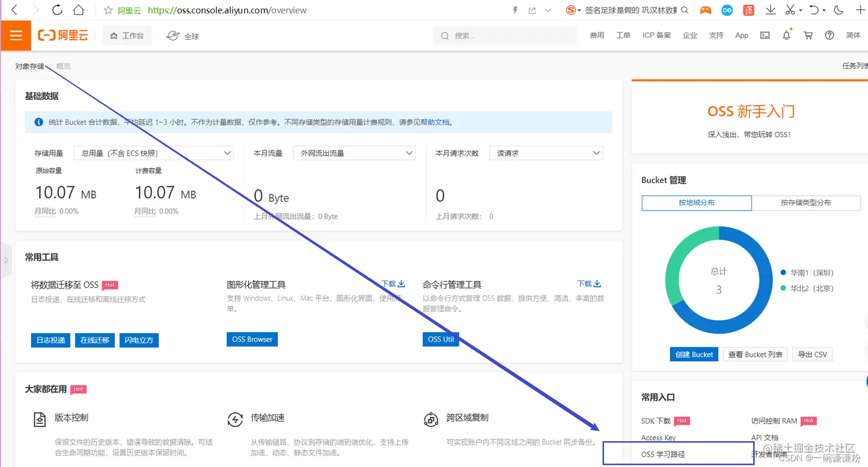Download the 命令行管理工具 via 下载

(589, 284)
